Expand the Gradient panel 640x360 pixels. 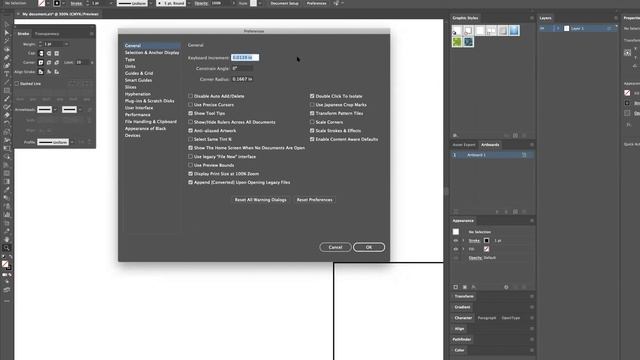pos(462,307)
